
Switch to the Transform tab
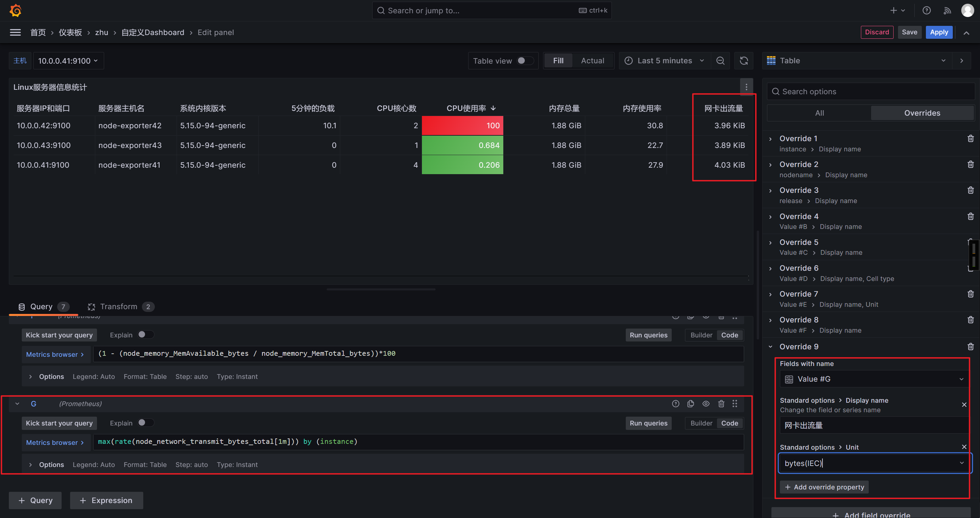[118, 306]
